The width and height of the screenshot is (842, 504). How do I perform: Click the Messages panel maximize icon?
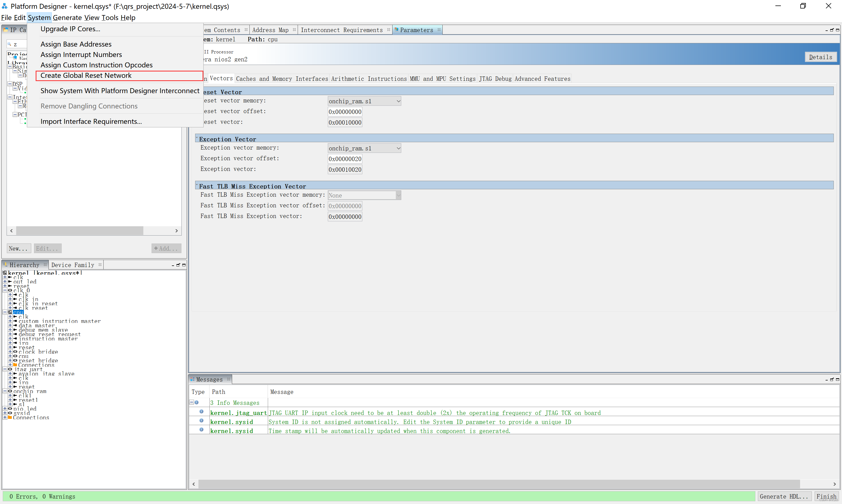tap(837, 379)
